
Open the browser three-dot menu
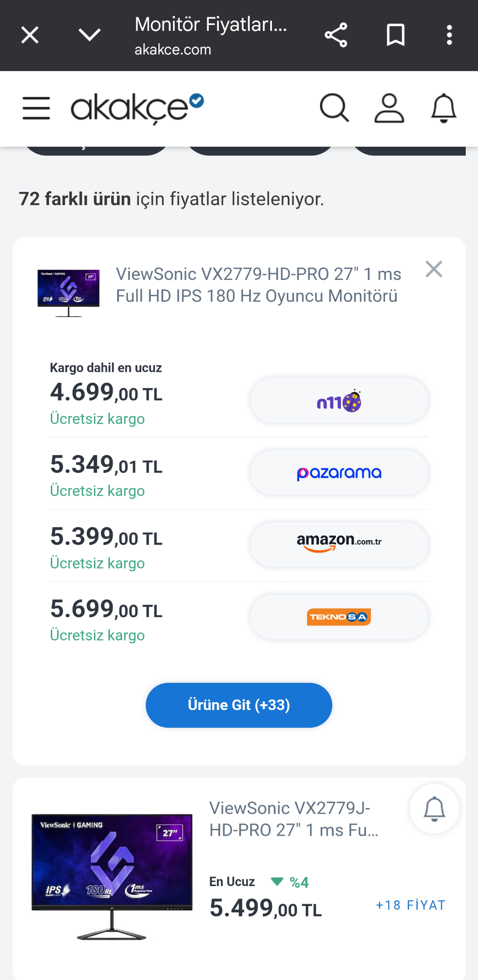click(449, 35)
